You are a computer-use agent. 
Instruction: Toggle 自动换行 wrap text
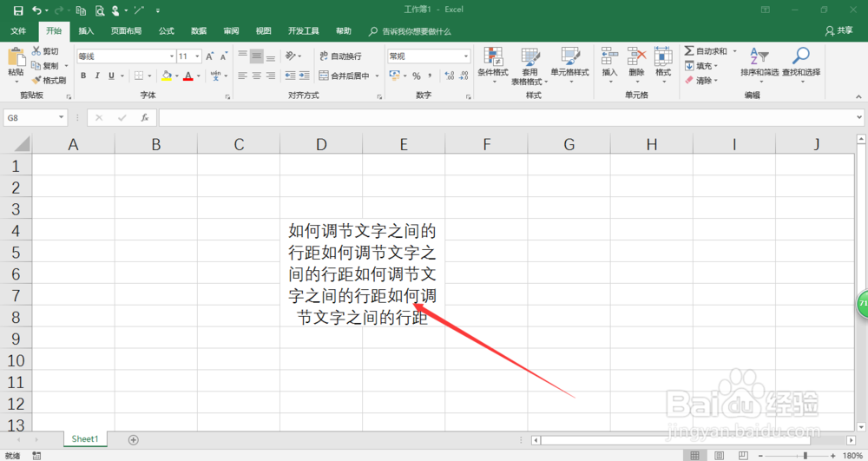point(340,56)
